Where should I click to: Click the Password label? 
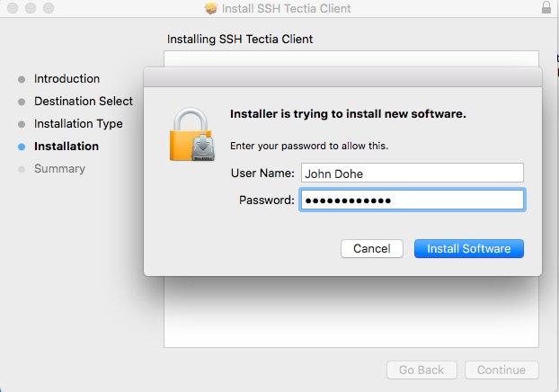[267, 200]
